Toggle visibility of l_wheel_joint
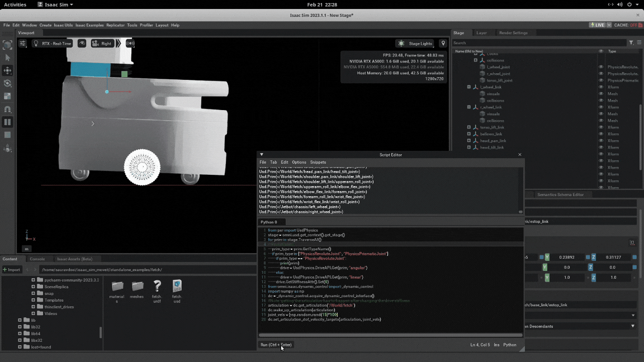 (601, 67)
